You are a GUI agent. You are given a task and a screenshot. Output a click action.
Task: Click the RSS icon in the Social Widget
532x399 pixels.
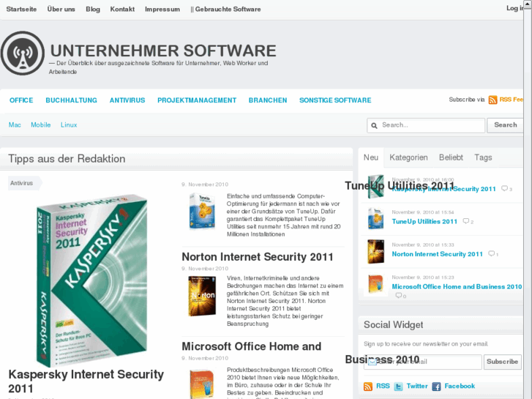pyautogui.click(x=368, y=387)
